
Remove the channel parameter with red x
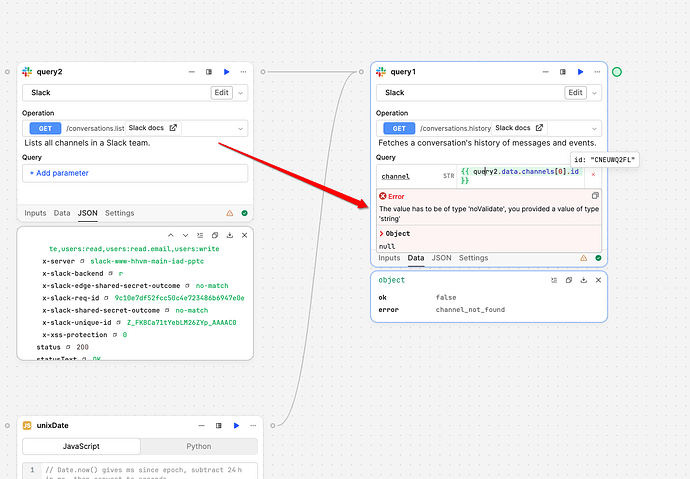point(593,175)
